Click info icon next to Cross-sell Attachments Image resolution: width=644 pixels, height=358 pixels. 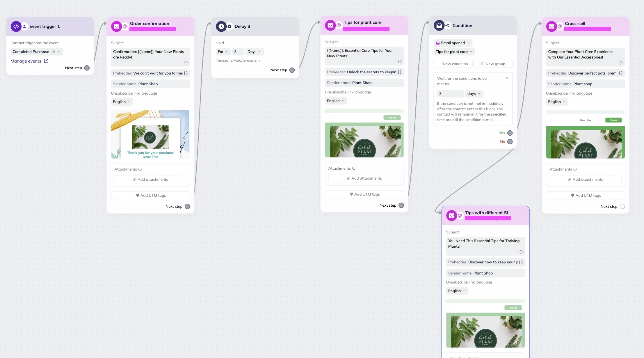click(575, 169)
